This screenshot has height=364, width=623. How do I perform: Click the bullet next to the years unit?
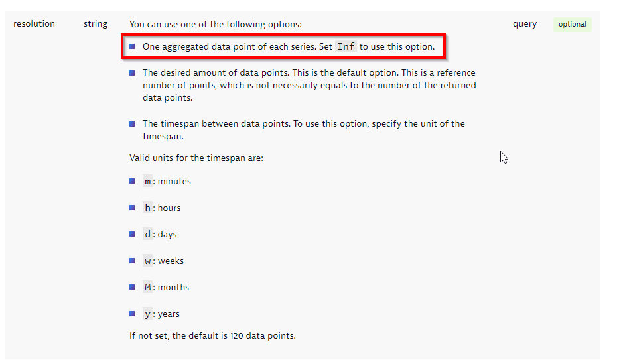point(132,314)
